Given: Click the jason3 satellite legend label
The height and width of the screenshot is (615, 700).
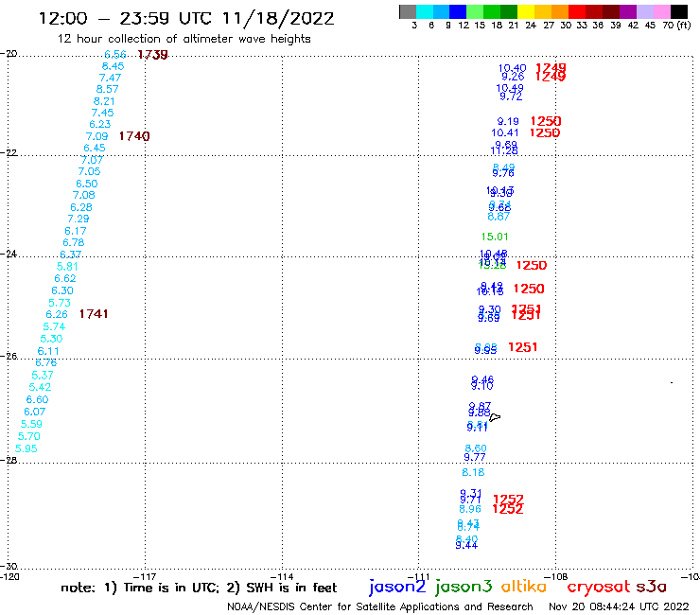Looking at the screenshot, I should pos(464,587).
